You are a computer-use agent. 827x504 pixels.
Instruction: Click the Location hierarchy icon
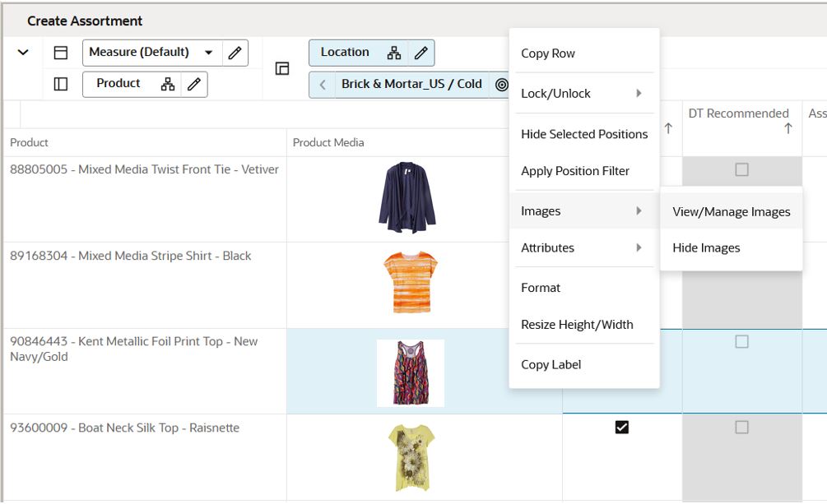coord(394,53)
